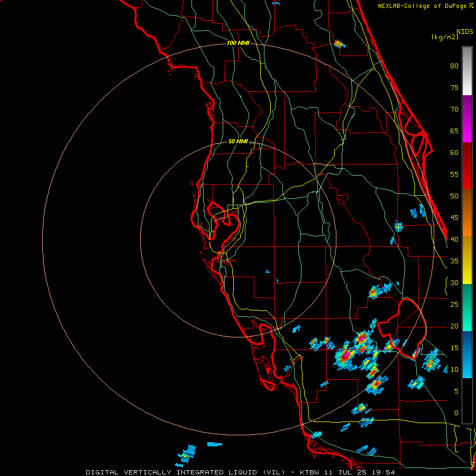
Task: Click the 55 value on the color scale
Action: tap(454, 175)
